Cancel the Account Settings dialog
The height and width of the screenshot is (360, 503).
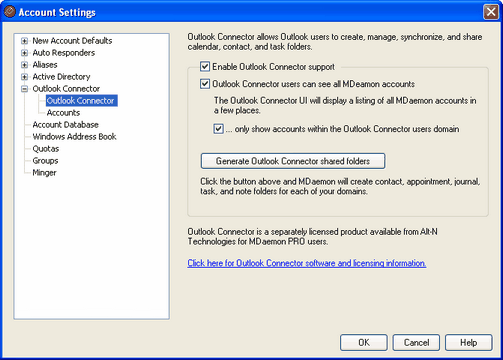416,343
